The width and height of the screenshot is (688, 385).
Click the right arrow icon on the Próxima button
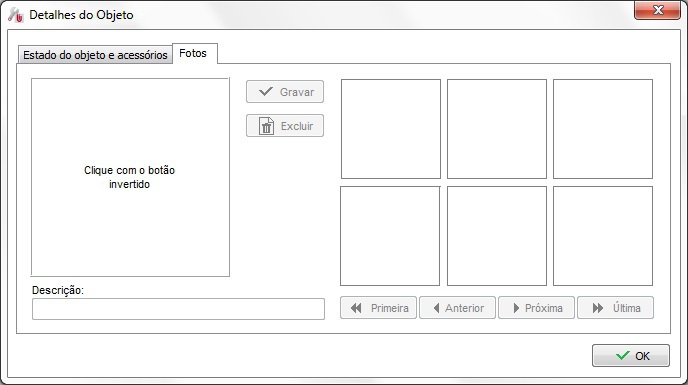516,308
